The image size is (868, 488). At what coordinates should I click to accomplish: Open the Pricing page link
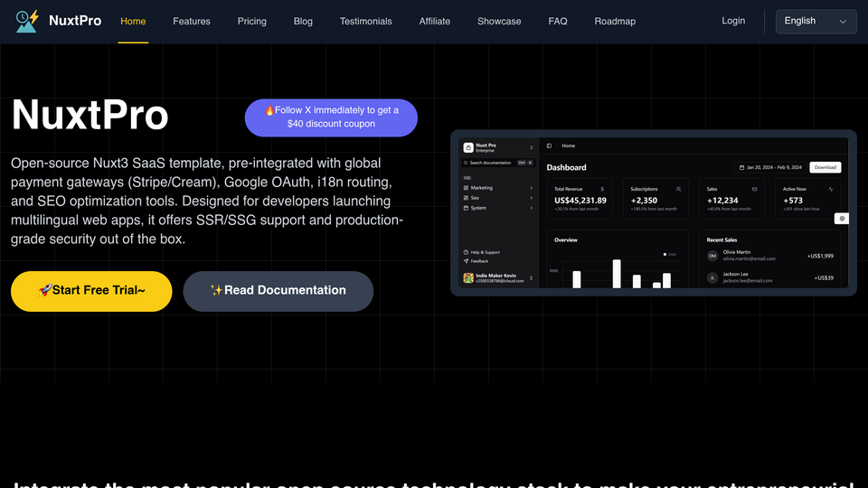coord(252,21)
